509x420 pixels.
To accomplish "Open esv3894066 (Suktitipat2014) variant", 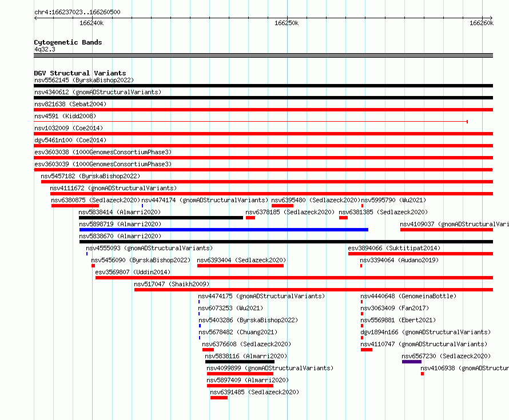I will point(395,248).
